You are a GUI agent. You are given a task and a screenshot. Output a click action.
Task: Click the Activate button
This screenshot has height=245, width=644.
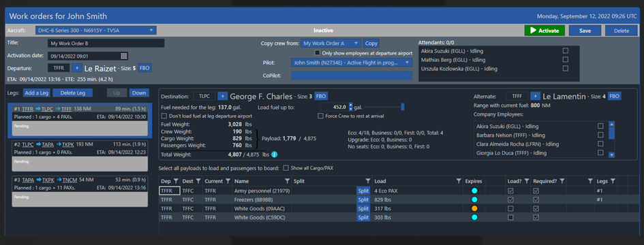[x=545, y=31]
